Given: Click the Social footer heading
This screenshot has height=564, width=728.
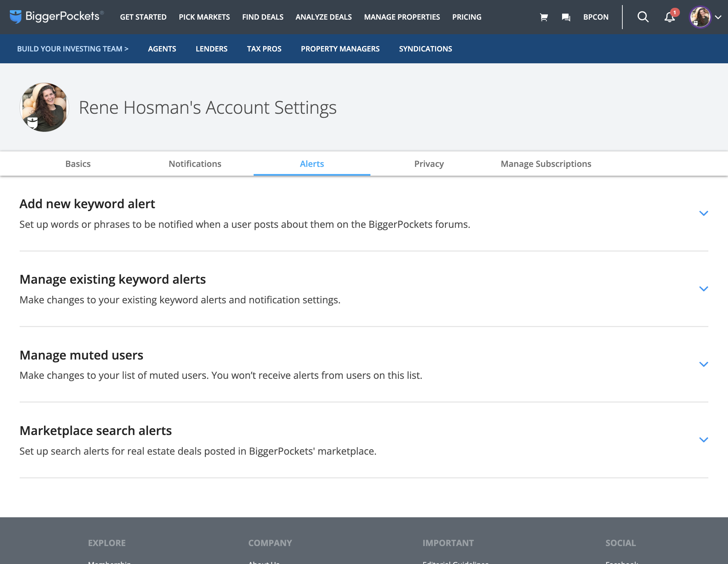Looking at the screenshot, I should tap(621, 543).
